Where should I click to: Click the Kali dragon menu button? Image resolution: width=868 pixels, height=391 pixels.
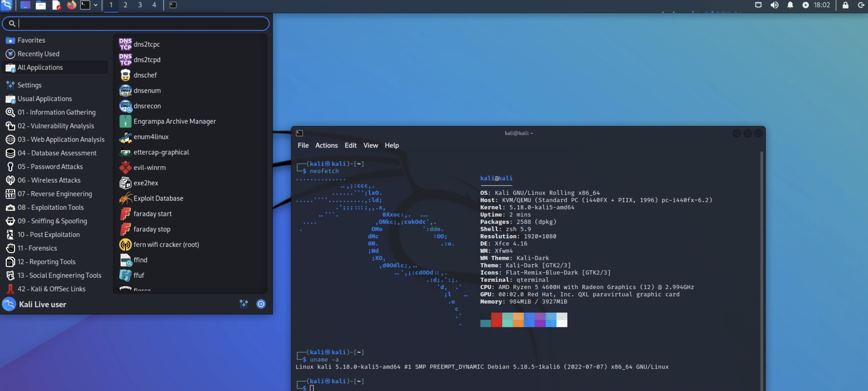(x=7, y=5)
